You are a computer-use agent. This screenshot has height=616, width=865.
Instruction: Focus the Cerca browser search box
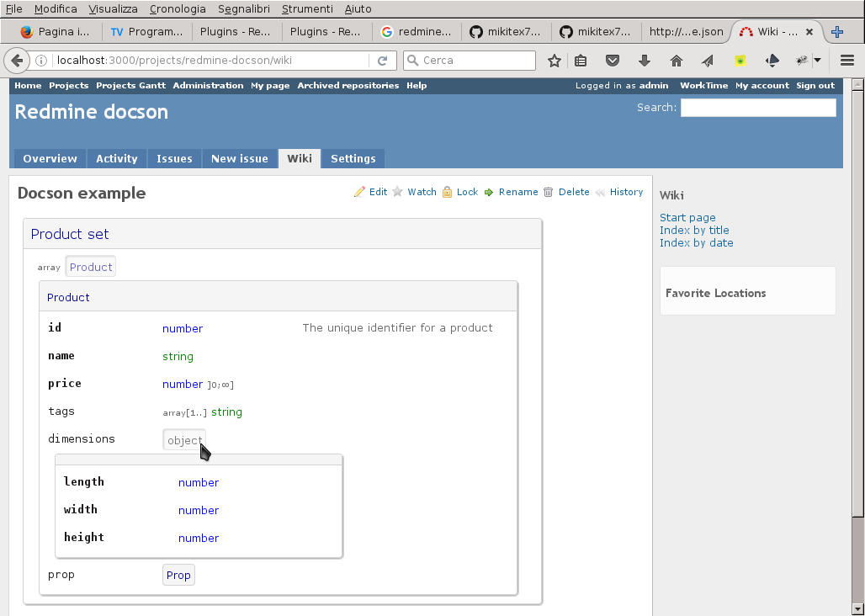coord(470,60)
